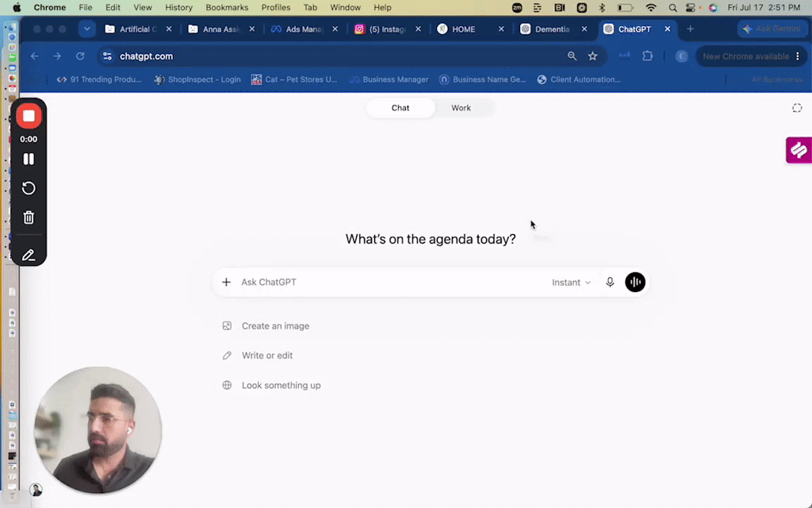Open the Profiles menu
The width and height of the screenshot is (812, 508).
[275, 7]
